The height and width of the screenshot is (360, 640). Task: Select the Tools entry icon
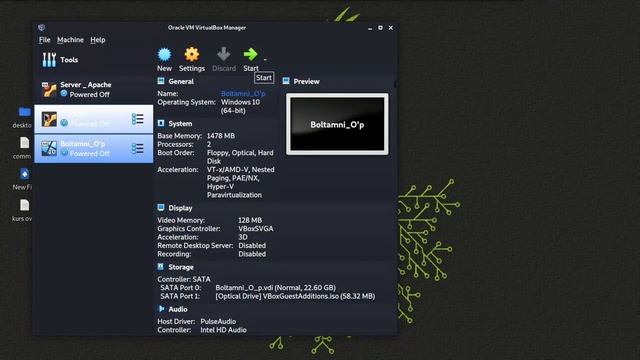coord(49,60)
